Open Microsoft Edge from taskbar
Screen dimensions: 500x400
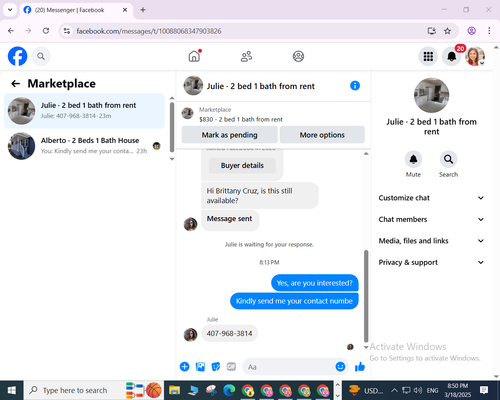[229, 390]
